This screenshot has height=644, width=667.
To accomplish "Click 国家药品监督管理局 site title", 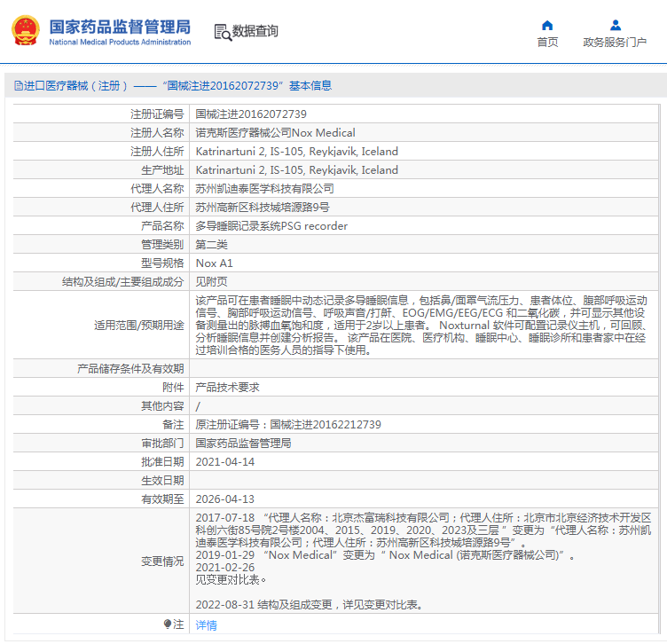I will (x=120, y=27).
